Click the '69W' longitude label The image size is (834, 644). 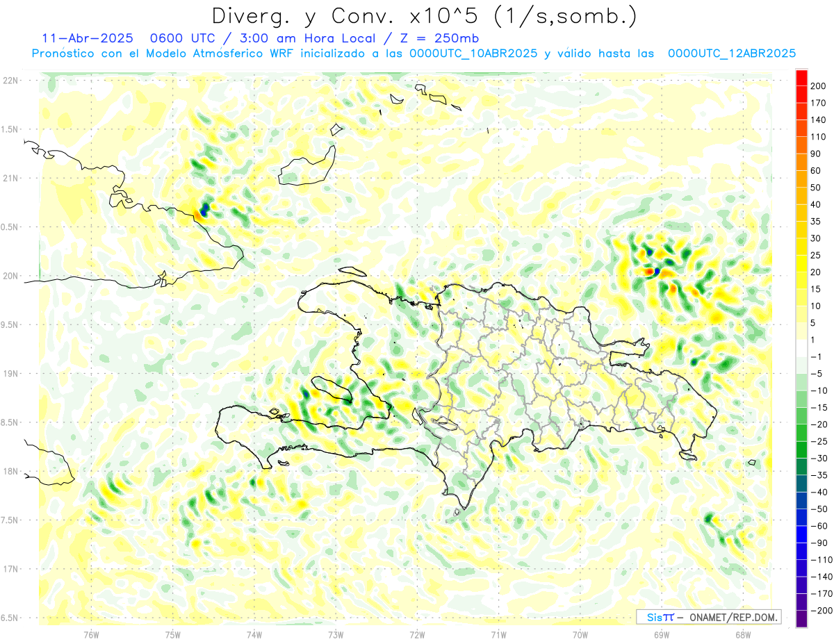point(662,634)
